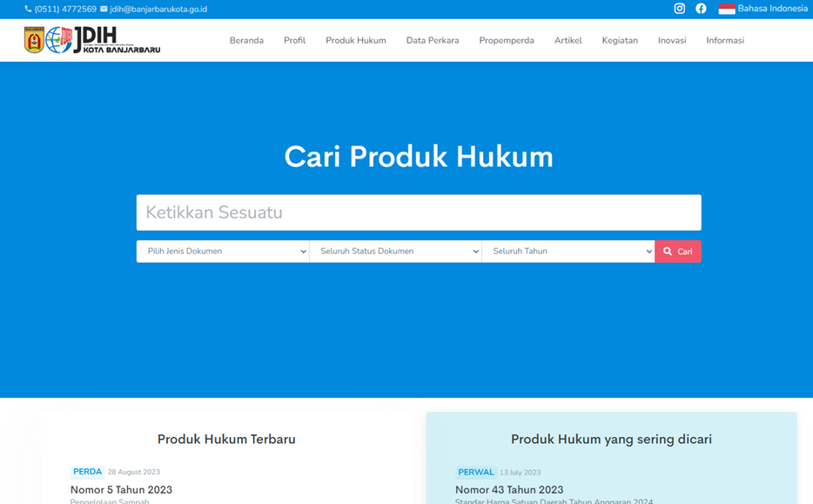Image resolution: width=813 pixels, height=504 pixels.
Task: Click the jdih@banjarbarukota.go.id email address
Action: click(158, 10)
